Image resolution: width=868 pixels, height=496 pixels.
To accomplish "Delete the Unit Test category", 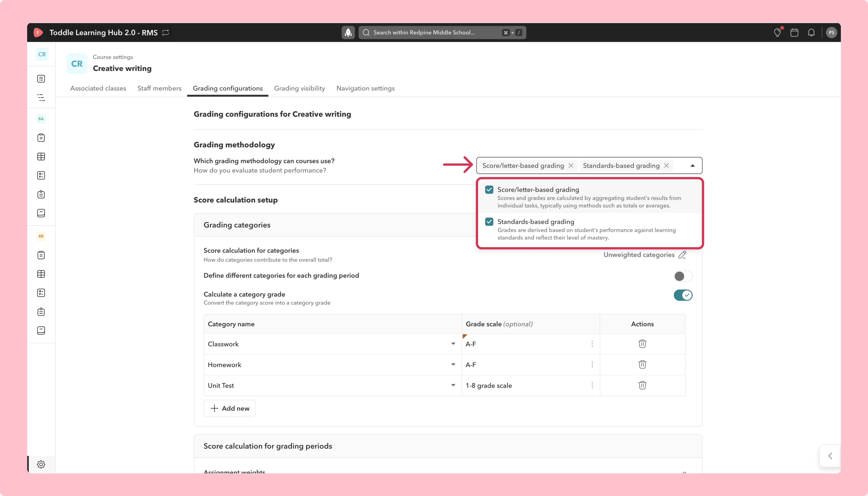I will pyautogui.click(x=642, y=385).
